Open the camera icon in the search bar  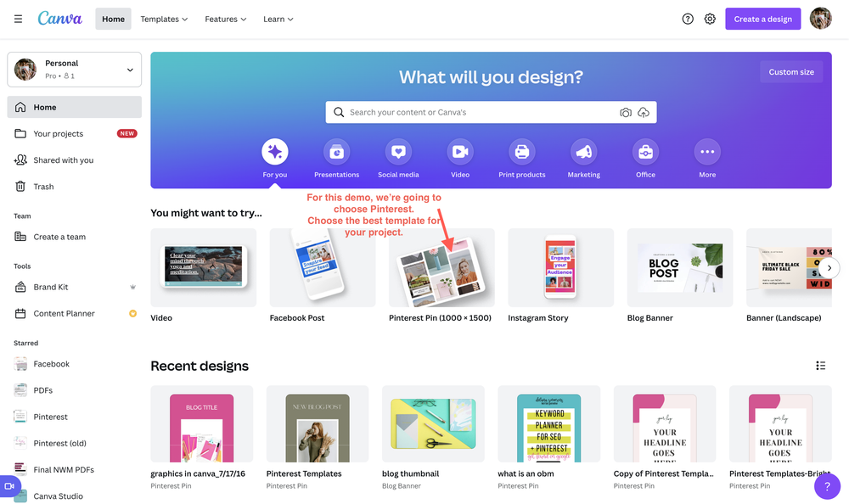[x=626, y=112]
